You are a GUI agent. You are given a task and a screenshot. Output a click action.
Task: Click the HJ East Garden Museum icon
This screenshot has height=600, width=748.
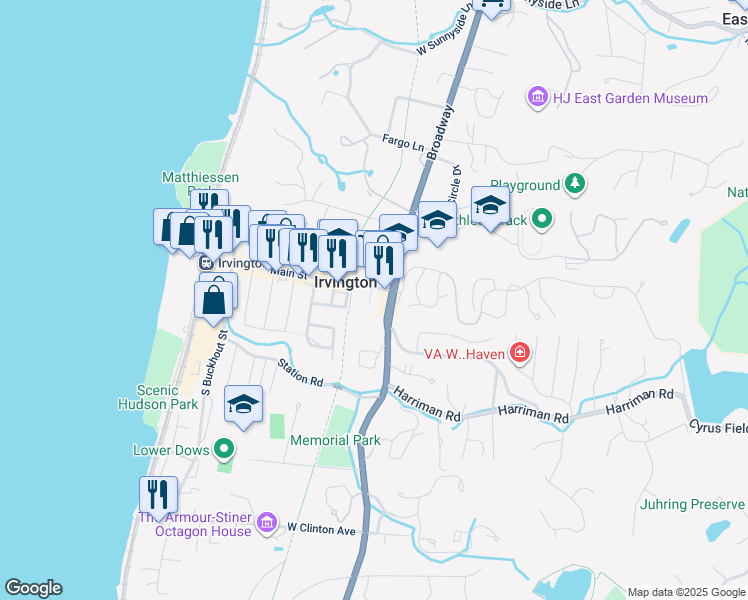coord(538,98)
